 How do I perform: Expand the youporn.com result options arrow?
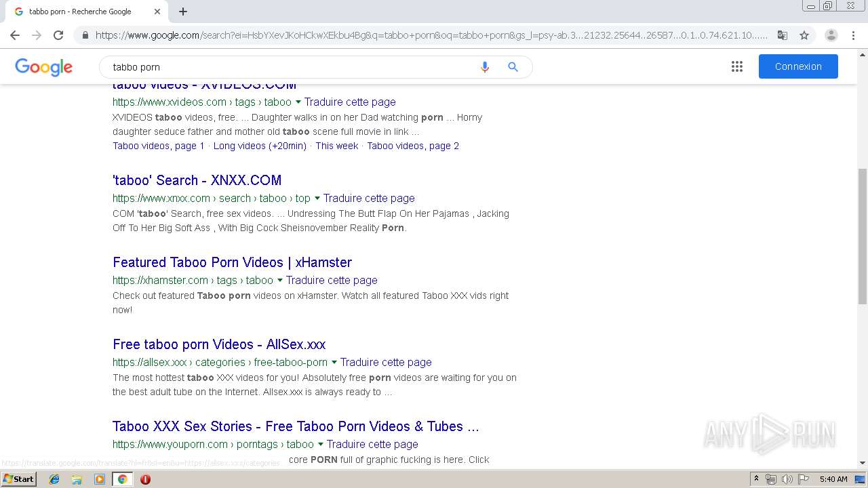pyautogui.click(x=321, y=445)
